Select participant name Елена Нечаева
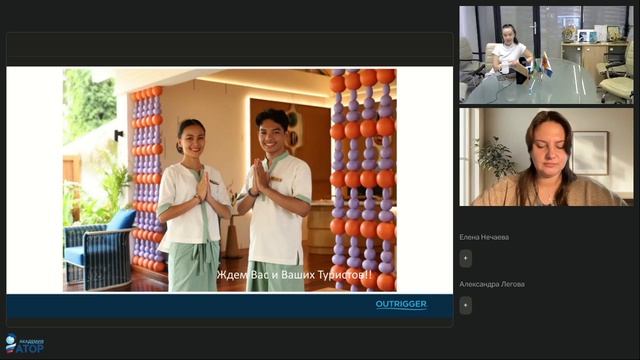The width and height of the screenshot is (640, 360). click(484, 237)
